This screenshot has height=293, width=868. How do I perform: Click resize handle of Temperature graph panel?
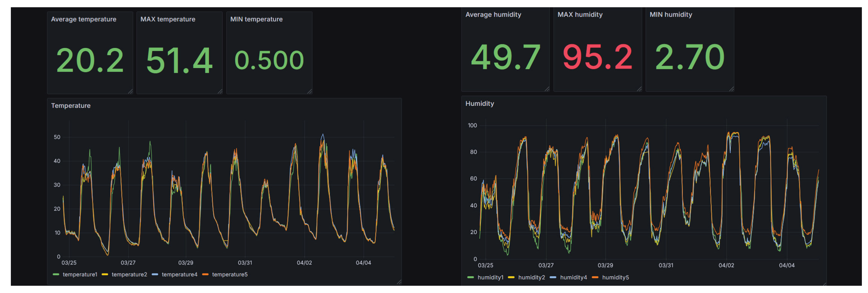(399, 282)
